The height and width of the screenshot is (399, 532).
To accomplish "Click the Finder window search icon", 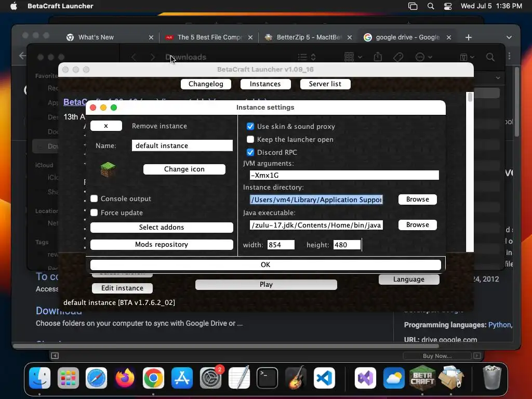I will click(x=490, y=57).
